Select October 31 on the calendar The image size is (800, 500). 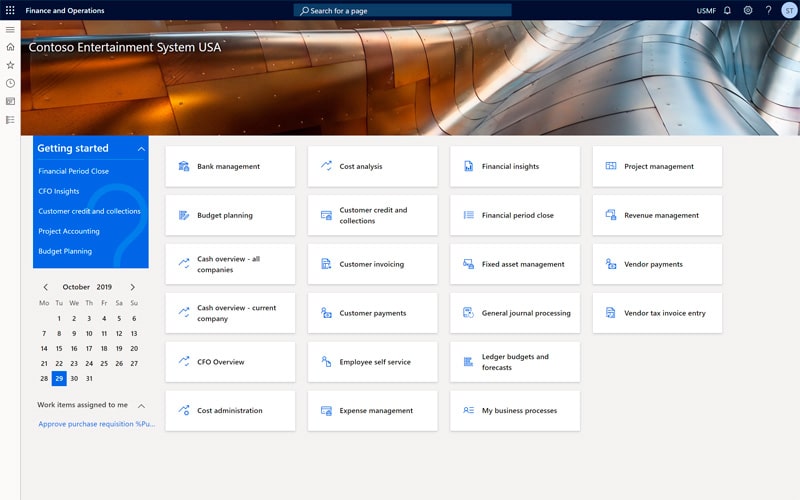pos(89,379)
